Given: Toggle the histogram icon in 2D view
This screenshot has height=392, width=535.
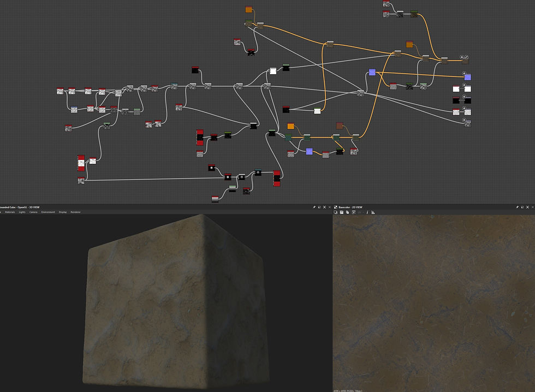Looking at the screenshot, I should [x=373, y=212].
